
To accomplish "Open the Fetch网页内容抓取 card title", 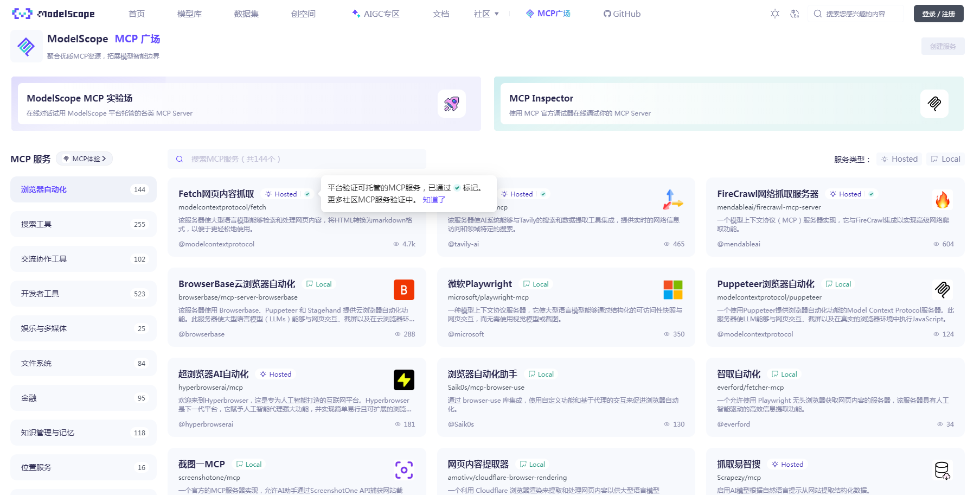I will pyautogui.click(x=216, y=194).
